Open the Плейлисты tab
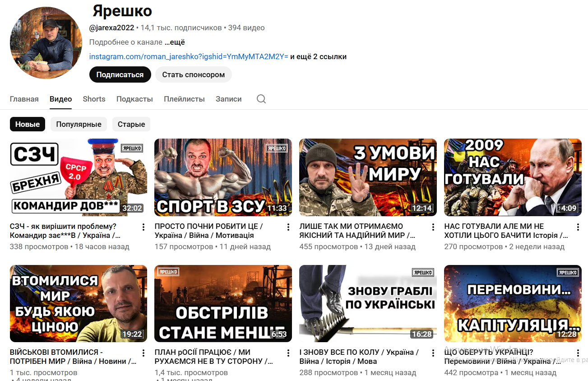 184,99
